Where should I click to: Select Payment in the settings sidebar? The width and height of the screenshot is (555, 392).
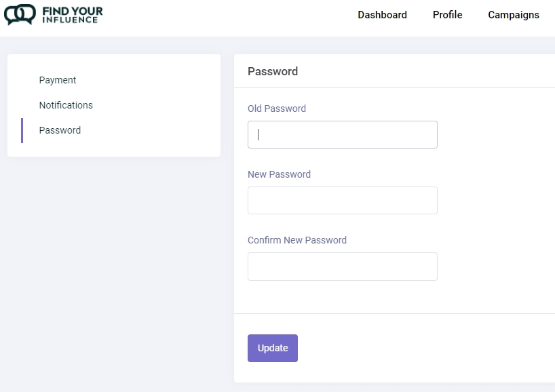pyautogui.click(x=58, y=80)
